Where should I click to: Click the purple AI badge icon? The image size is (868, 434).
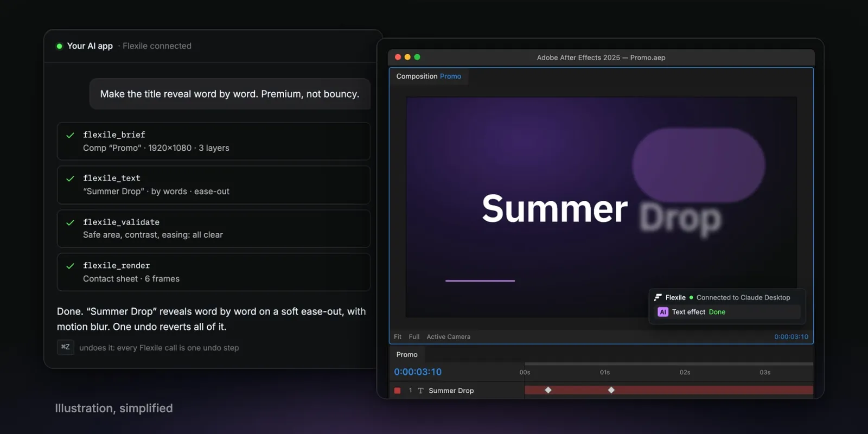663,312
